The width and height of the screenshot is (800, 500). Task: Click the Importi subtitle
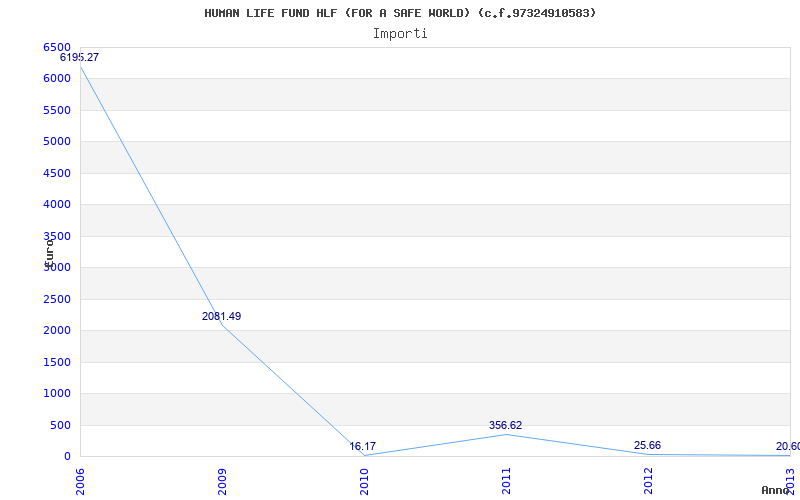click(400, 34)
